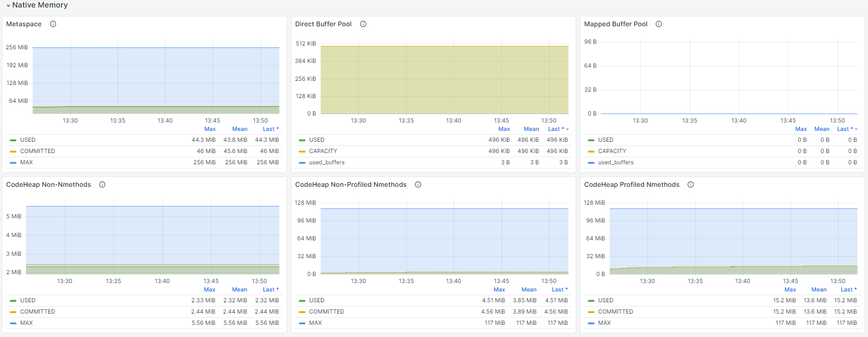Image resolution: width=868 pixels, height=337 pixels.
Task: Toggle the USED series in the Metaspace legend
Action: (x=28, y=140)
